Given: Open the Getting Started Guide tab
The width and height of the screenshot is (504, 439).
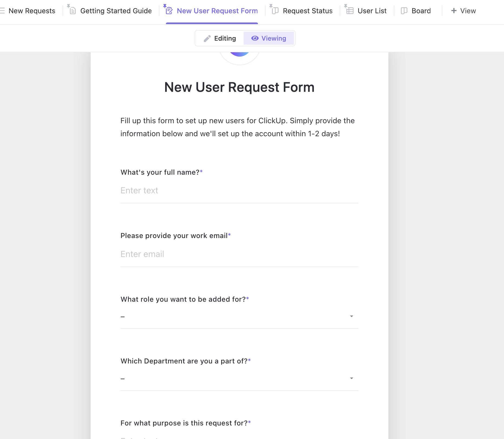Looking at the screenshot, I should [x=116, y=11].
